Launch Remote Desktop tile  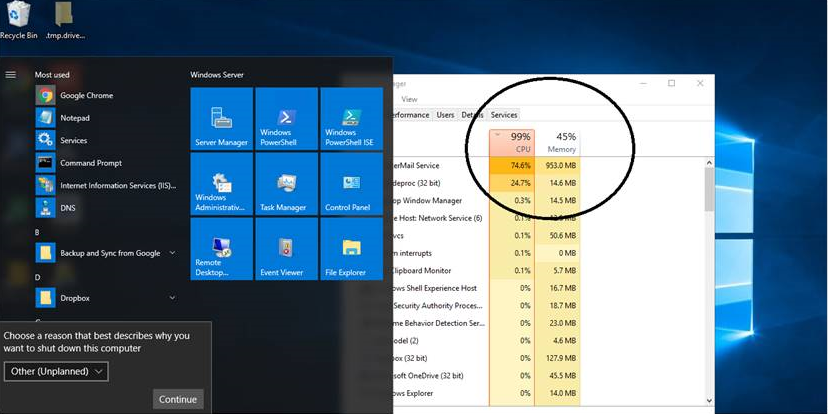[221, 249]
